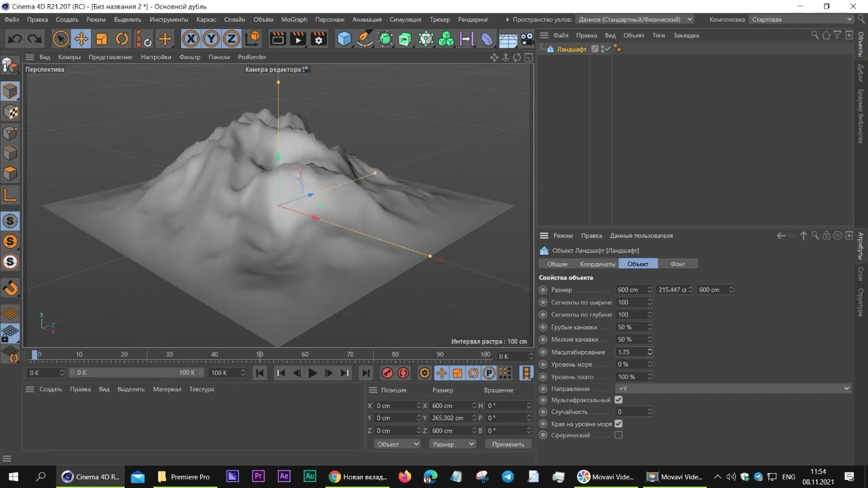Viewport: 868px width, 488px height.
Task: Jump to the start of the animation
Action: [260, 373]
